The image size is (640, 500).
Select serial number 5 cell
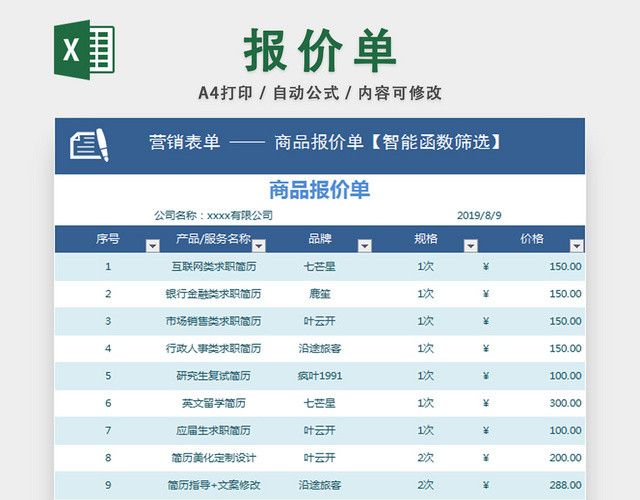coord(108,376)
